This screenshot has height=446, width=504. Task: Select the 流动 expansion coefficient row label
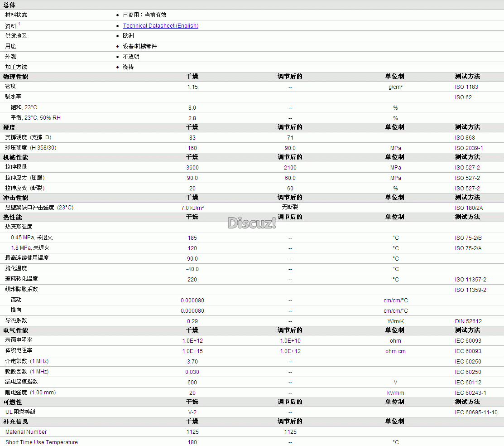tap(16, 300)
